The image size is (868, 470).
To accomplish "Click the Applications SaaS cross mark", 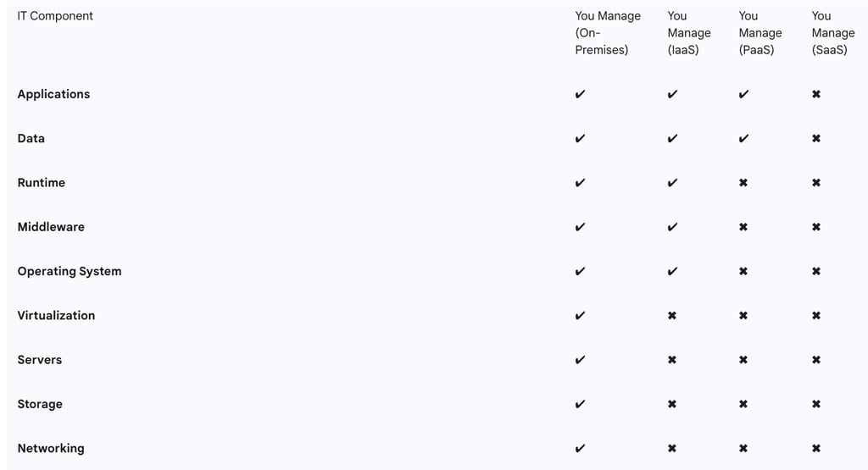I will click(x=816, y=94).
